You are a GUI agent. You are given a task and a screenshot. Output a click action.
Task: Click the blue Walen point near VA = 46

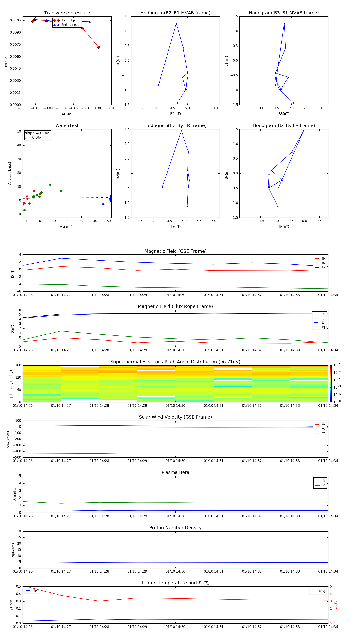pos(103,204)
